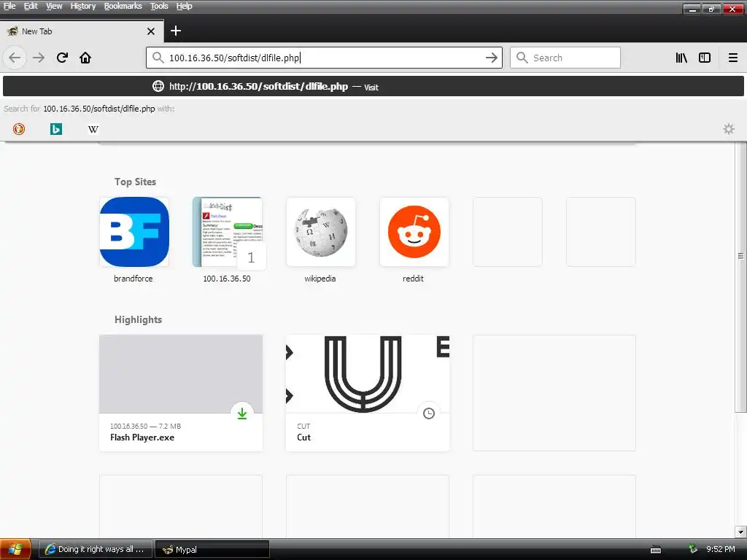
Task: Open the hamburger application menu
Action: (x=733, y=58)
